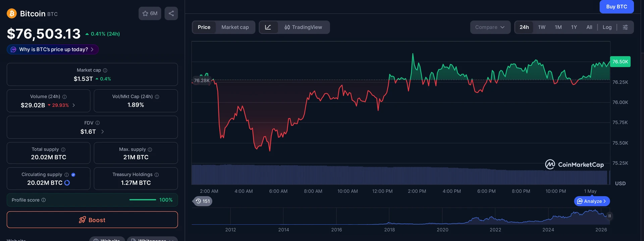
Task: Toggle Log scale on chart
Action: tap(607, 27)
